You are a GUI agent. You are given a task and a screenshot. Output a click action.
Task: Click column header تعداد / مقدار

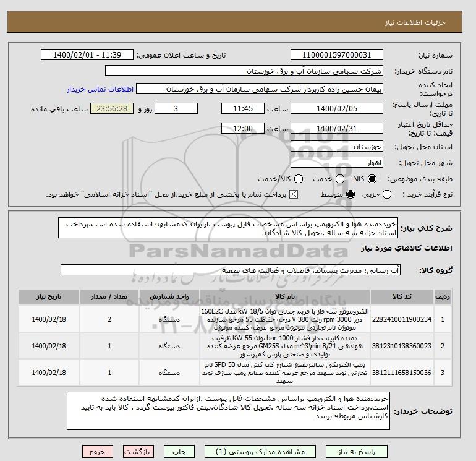point(109,296)
